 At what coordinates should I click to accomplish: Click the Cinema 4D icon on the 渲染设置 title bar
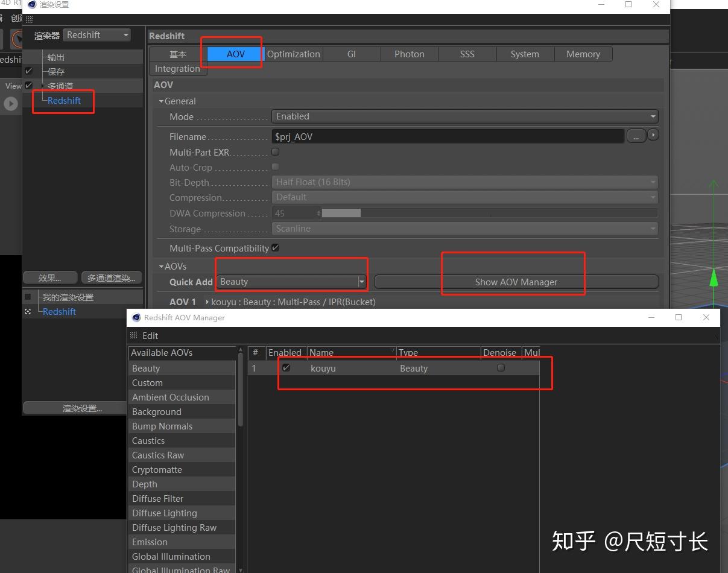point(32,5)
